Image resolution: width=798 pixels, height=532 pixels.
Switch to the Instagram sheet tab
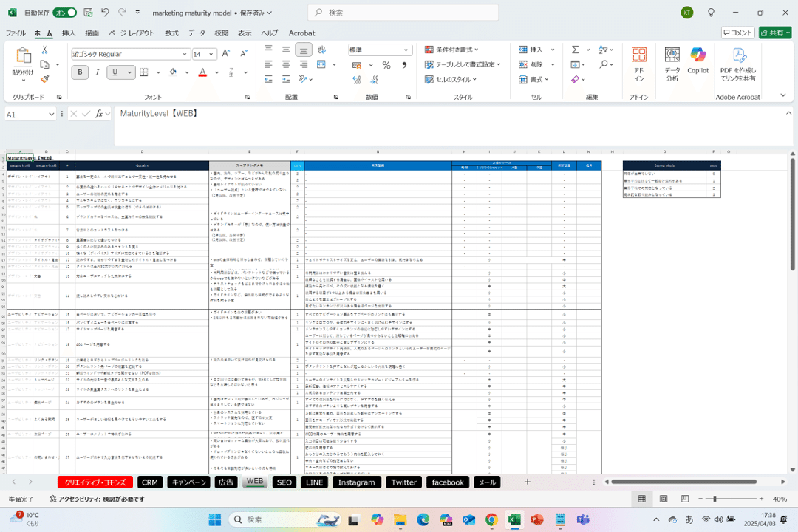click(356, 482)
